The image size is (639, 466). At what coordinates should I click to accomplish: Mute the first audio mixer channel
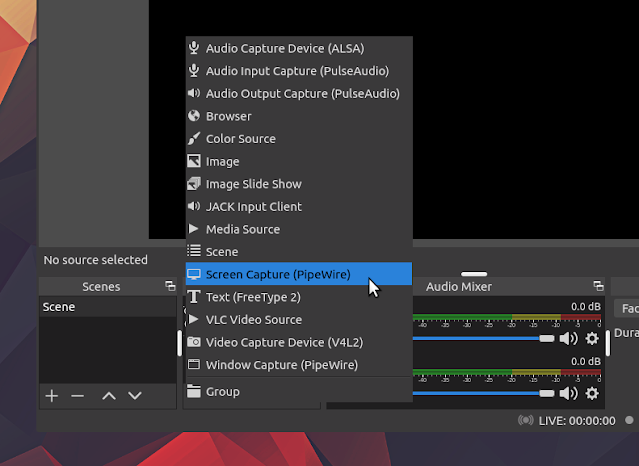pyautogui.click(x=569, y=338)
